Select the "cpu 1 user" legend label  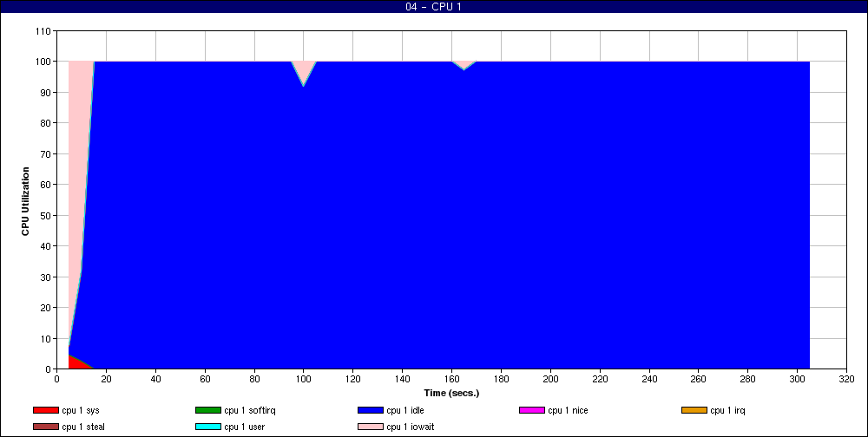tap(244, 427)
